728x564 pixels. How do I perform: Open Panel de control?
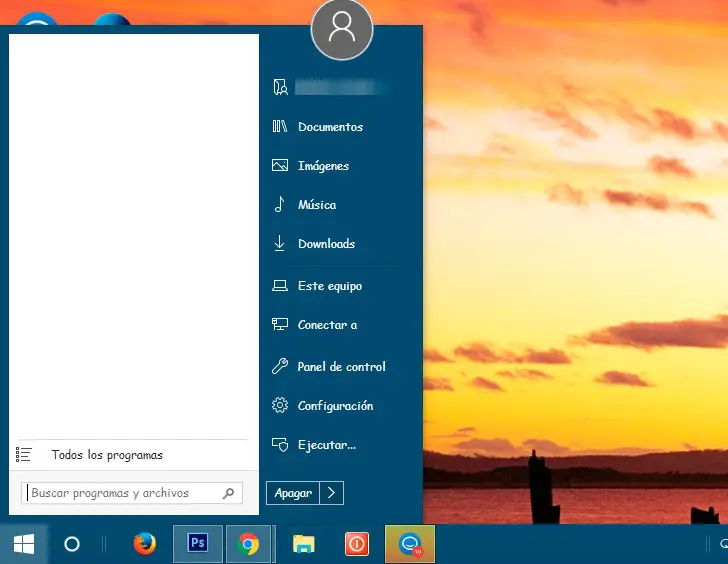(x=341, y=367)
